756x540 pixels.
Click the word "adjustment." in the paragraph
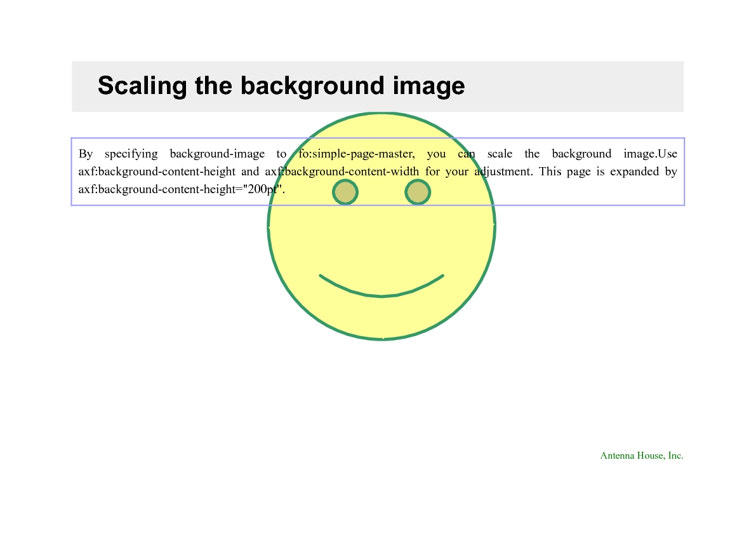[x=503, y=172]
